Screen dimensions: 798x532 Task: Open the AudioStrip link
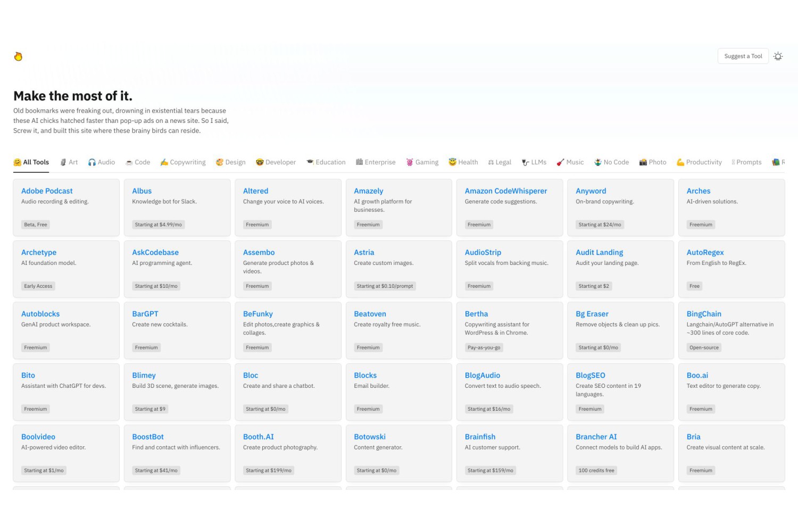[483, 253]
